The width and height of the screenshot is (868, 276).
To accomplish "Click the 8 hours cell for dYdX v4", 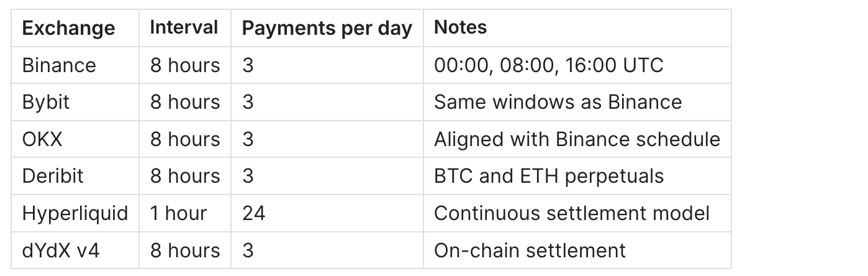I will tap(184, 251).
